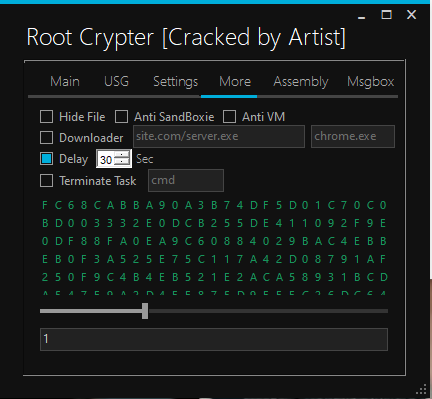Click the Root Crypter title text
The width and height of the screenshot is (432, 399).
coord(186,37)
